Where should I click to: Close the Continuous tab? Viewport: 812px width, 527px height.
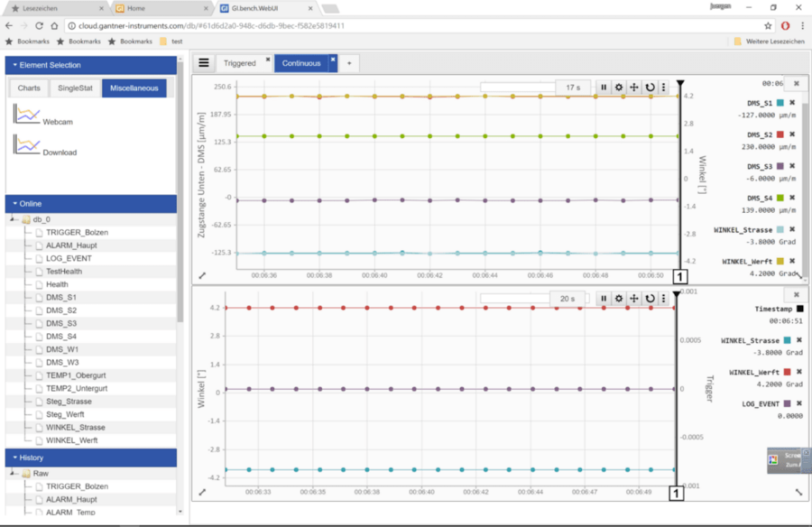coord(333,59)
